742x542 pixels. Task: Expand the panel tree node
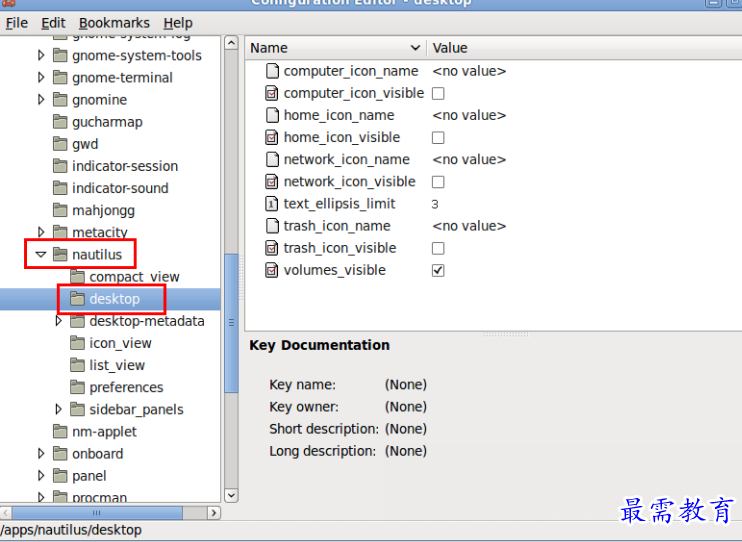click(41, 475)
